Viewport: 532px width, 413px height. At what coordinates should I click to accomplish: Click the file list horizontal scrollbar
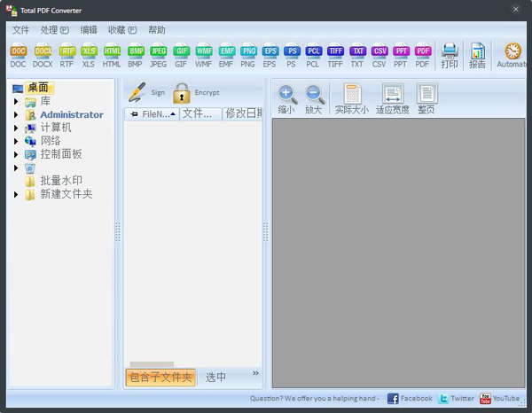152,364
